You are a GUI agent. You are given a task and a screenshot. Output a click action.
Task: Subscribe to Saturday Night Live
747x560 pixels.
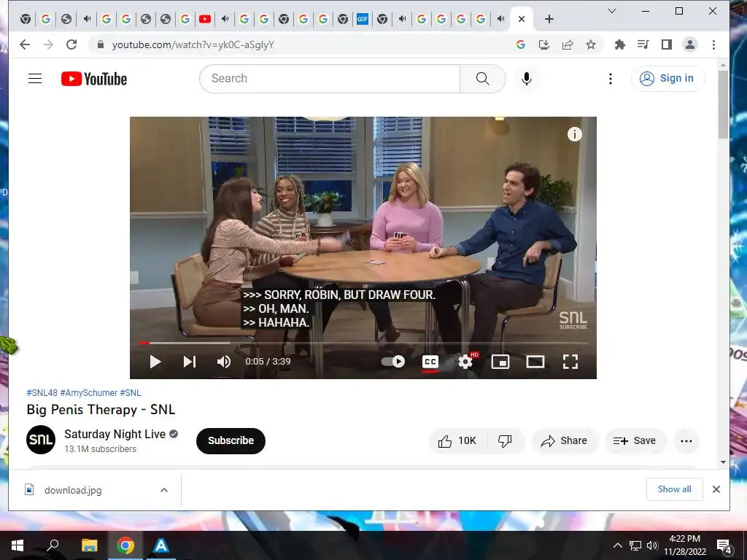tap(231, 441)
